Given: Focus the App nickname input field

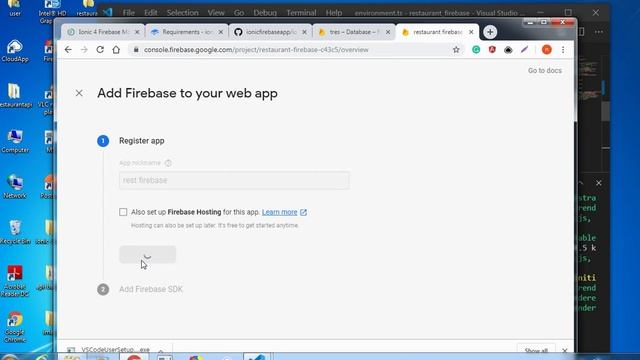Looking at the screenshot, I should [x=234, y=180].
